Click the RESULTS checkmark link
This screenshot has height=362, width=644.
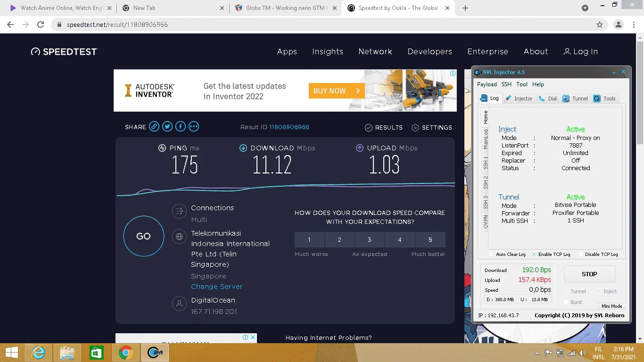click(384, 127)
